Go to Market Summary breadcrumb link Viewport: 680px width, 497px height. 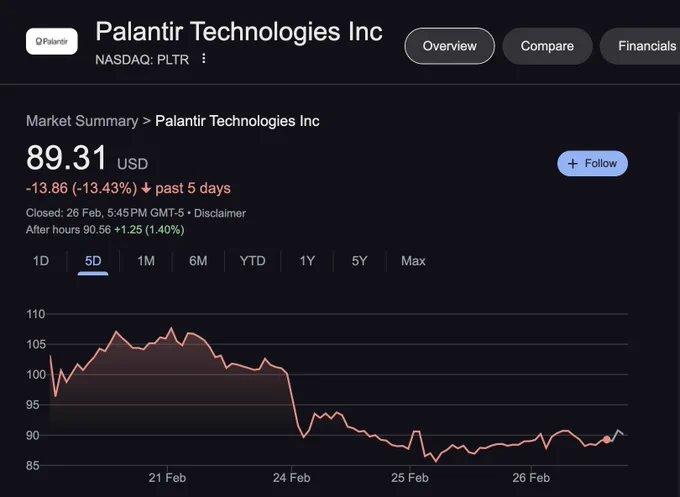[82, 121]
